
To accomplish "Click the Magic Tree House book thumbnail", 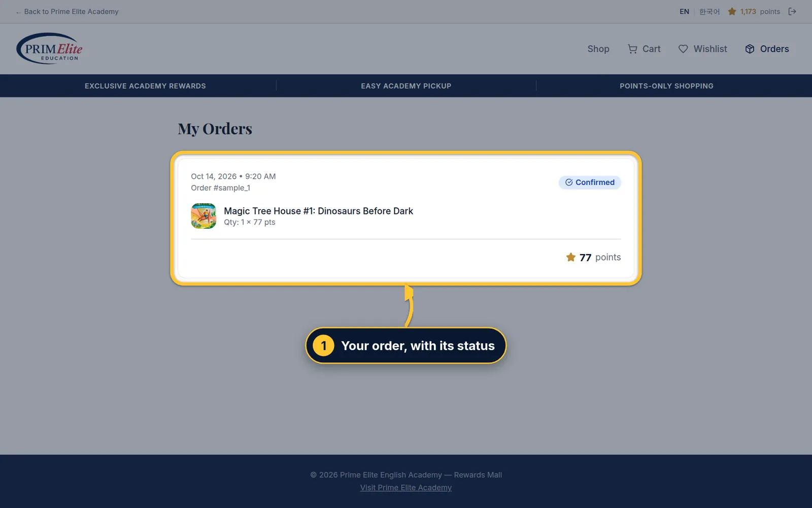I will (x=204, y=216).
